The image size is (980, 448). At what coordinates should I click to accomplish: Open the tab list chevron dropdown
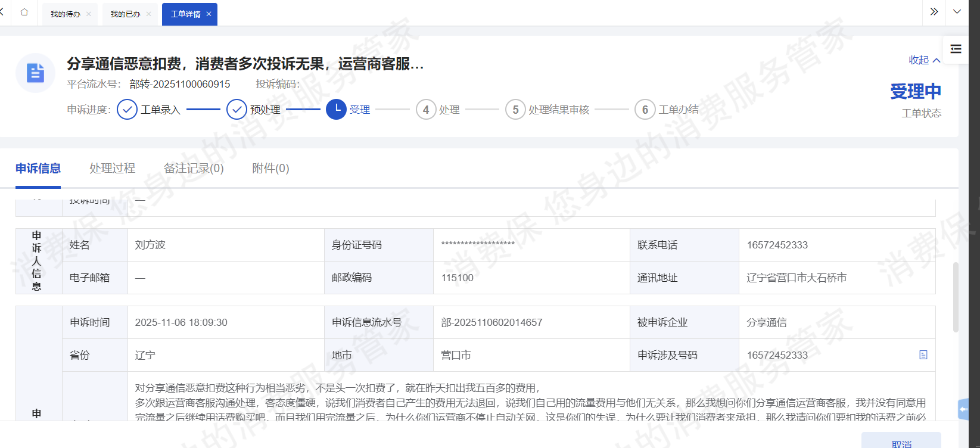[957, 12]
